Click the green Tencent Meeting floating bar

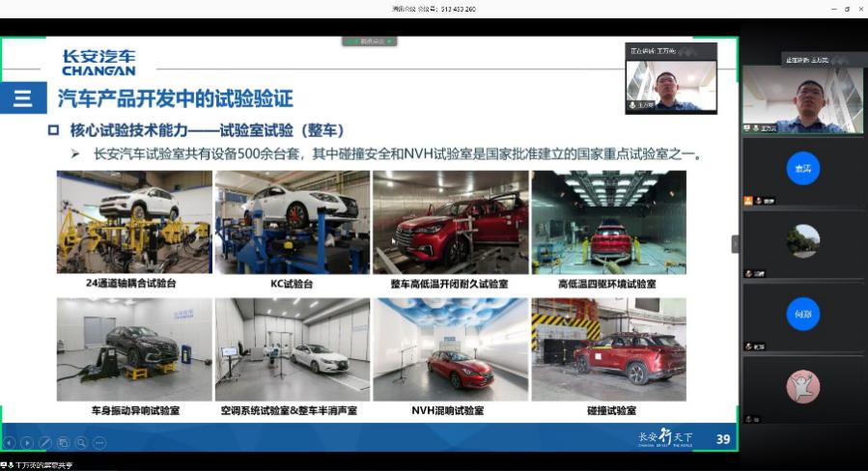pos(369,42)
